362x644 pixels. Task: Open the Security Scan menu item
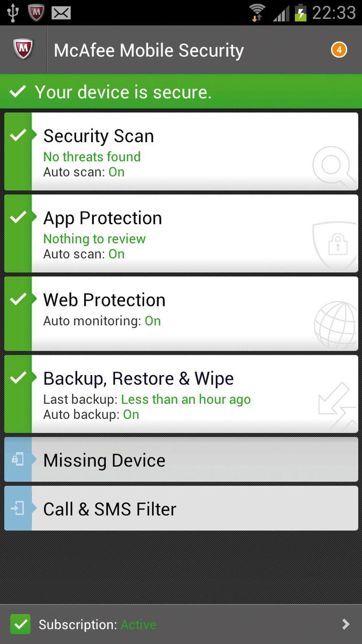click(x=181, y=151)
